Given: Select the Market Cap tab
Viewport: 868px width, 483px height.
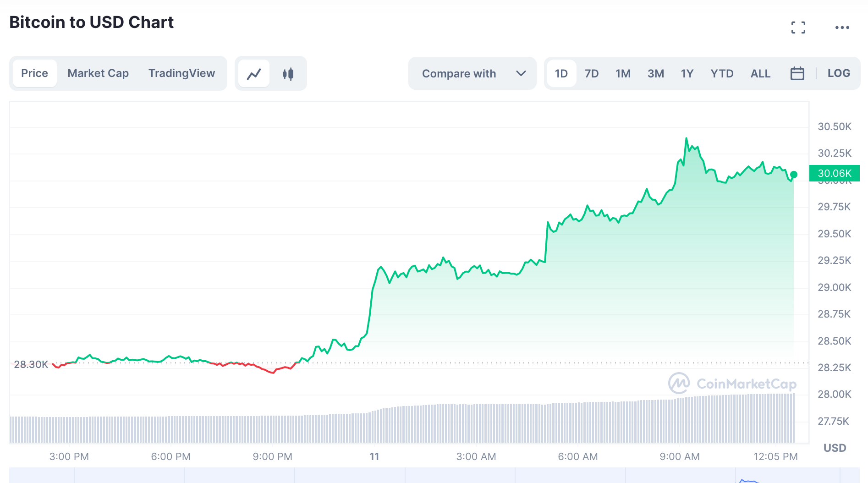Looking at the screenshot, I should 98,73.
